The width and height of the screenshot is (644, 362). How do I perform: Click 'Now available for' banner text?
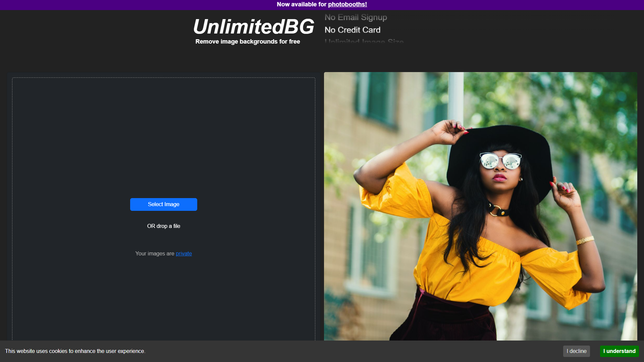click(x=302, y=4)
